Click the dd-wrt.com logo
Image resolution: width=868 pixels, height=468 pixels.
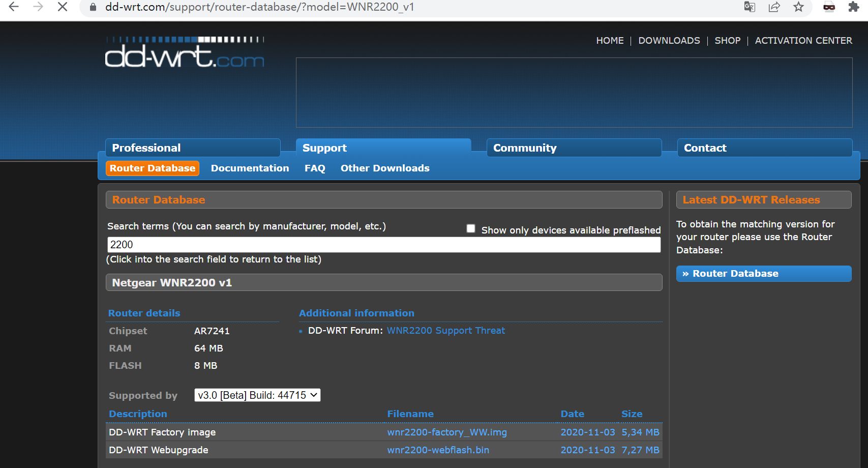coord(185,53)
